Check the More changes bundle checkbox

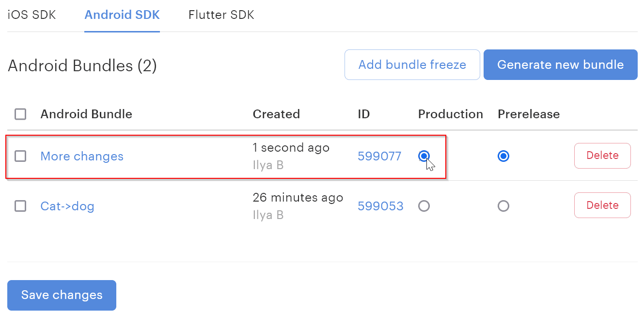[20, 156]
